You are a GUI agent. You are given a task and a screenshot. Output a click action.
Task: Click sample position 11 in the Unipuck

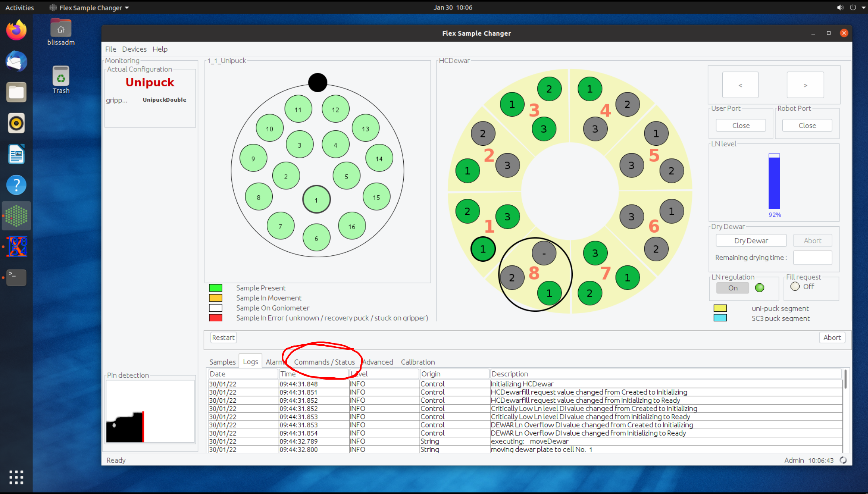click(x=298, y=110)
